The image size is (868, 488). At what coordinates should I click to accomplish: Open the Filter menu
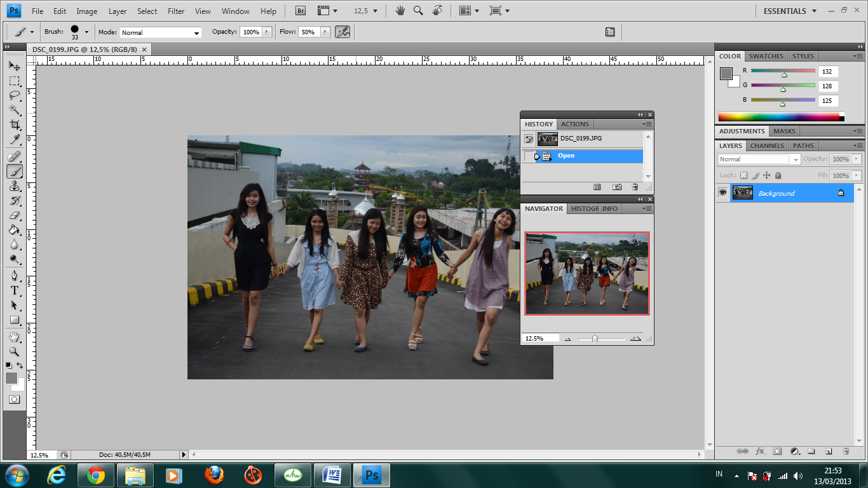click(176, 11)
